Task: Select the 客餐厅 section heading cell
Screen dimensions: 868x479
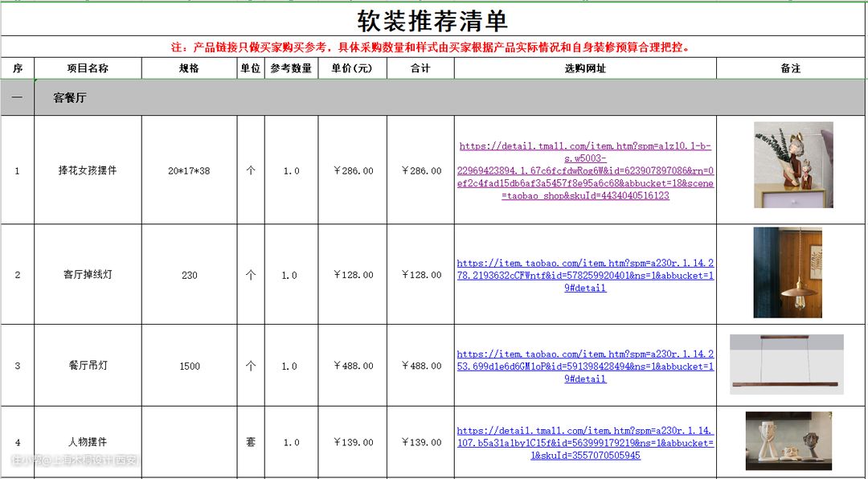Action: [x=70, y=98]
